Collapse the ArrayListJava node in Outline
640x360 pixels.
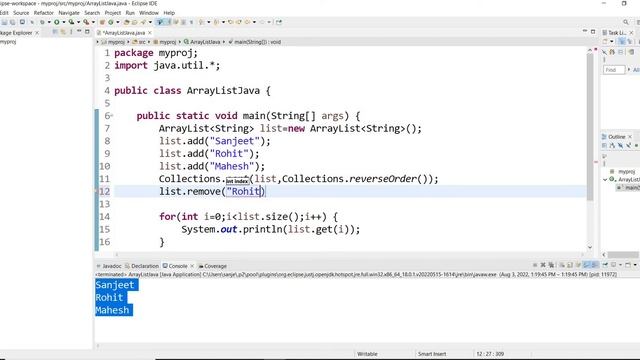coord(605,180)
